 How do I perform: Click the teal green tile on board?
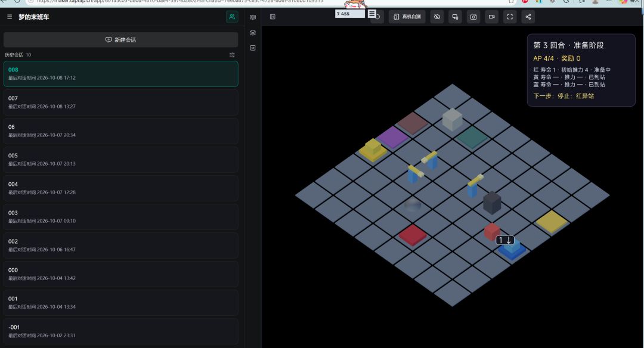click(472, 137)
